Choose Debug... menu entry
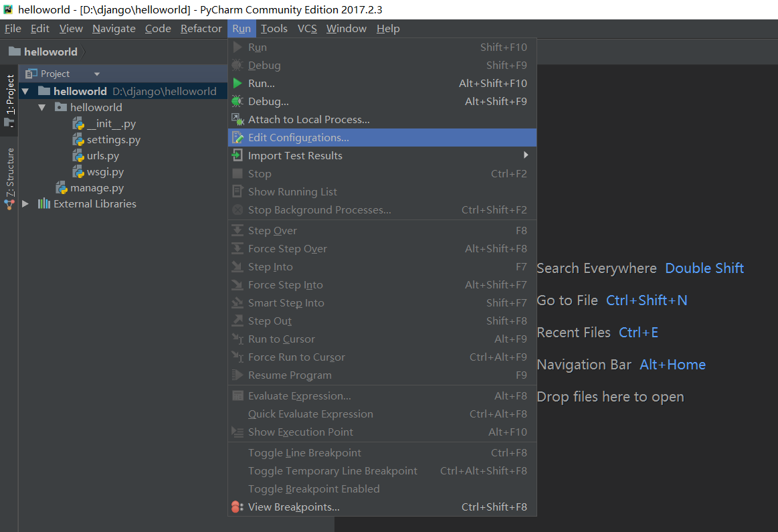Screen dimensions: 778x532 (x=382, y=101)
